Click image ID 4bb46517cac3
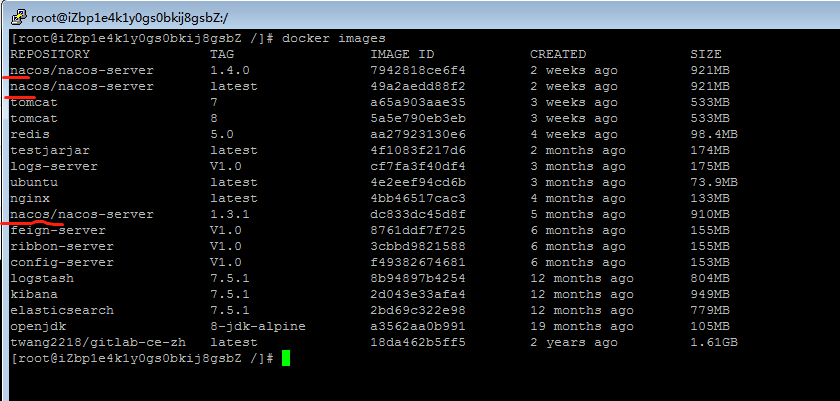Screen dimensions: 840x401 pyautogui.click(x=418, y=198)
